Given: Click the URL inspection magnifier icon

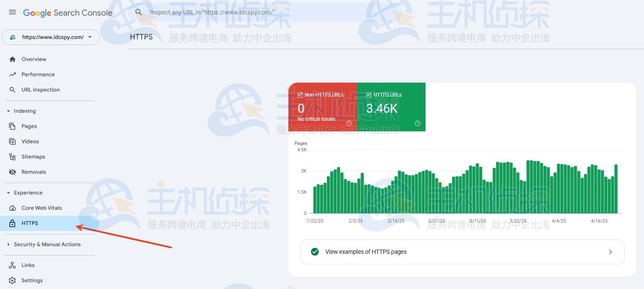Looking at the screenshot, I should (13, 89).
